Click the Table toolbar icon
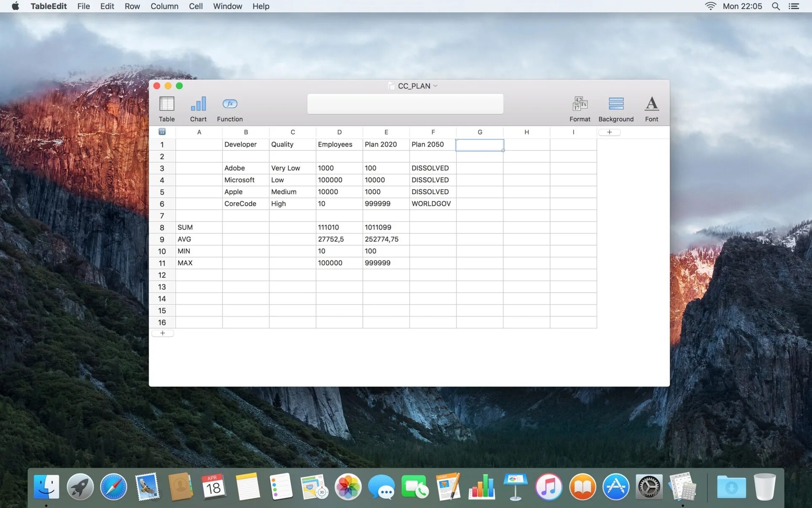The width and height of the screenshot is (812, 508). (167, 104)
